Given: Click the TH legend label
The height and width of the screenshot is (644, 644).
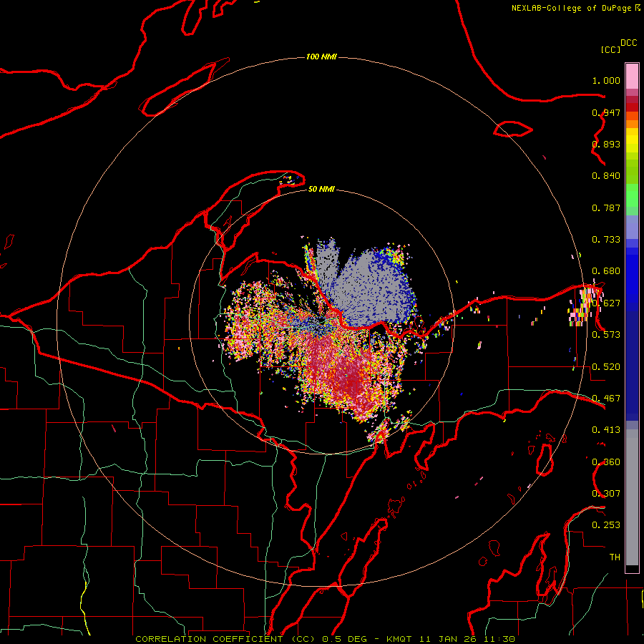Looking at the screenshot, I should 615,557.
